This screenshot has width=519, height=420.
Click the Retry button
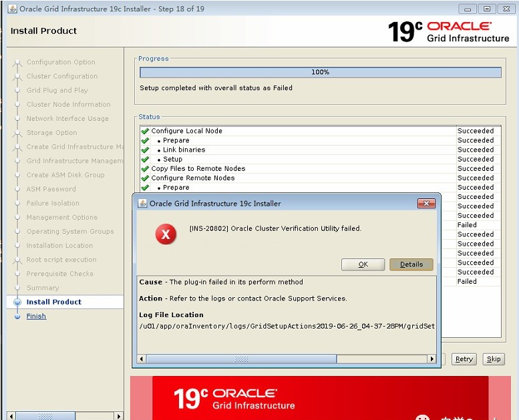[464, 359]
